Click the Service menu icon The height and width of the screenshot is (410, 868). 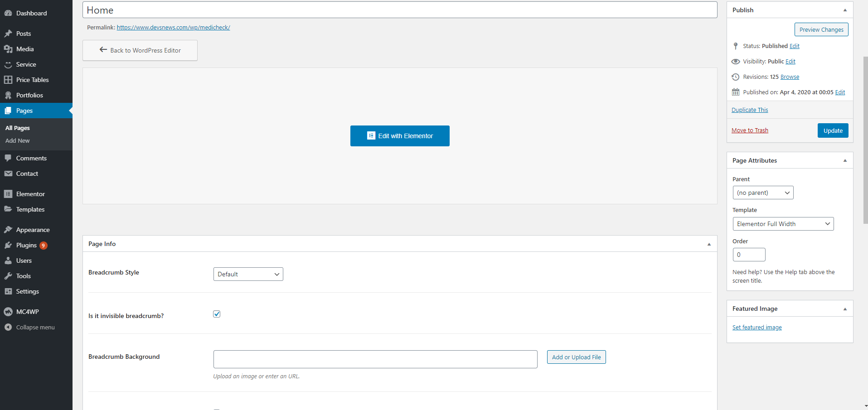[8, 64]
